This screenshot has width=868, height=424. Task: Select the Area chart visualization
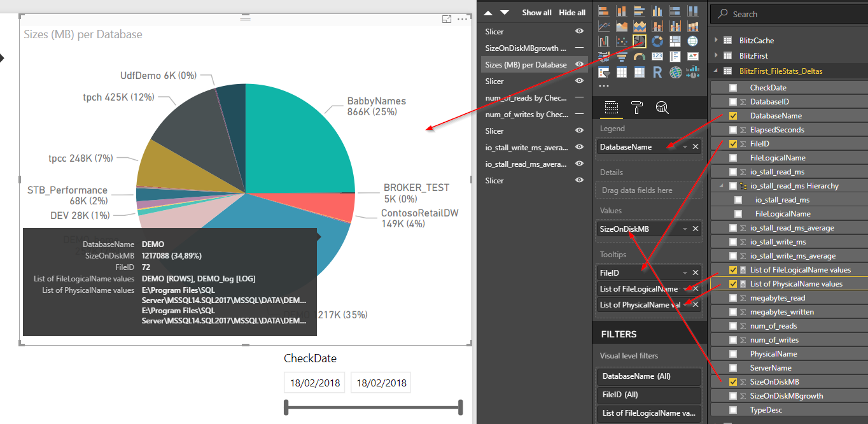click(x=622, y=26)
